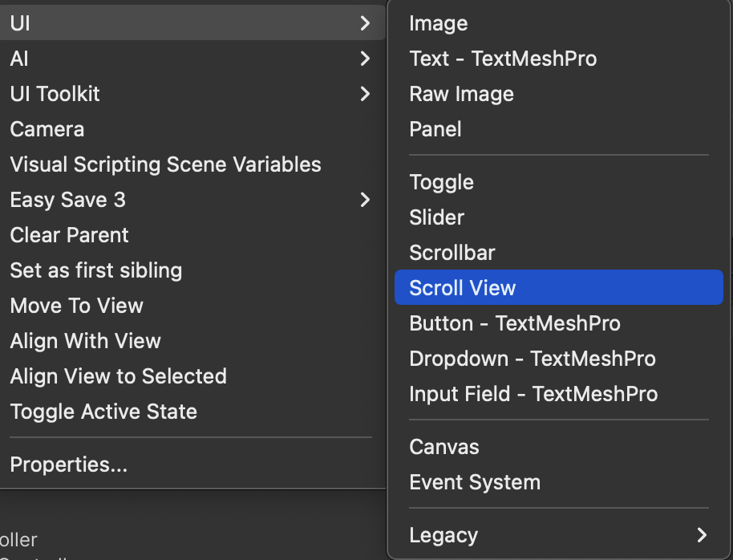Insert a Slider UI element
The height and width of the screenshot is (560, 733).
click(437, 217)
